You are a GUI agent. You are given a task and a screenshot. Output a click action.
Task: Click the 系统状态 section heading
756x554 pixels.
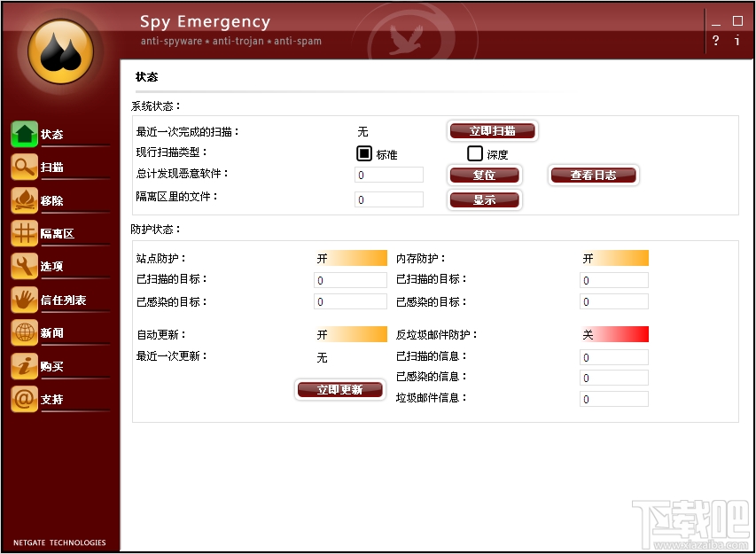[x=156, y=106]
